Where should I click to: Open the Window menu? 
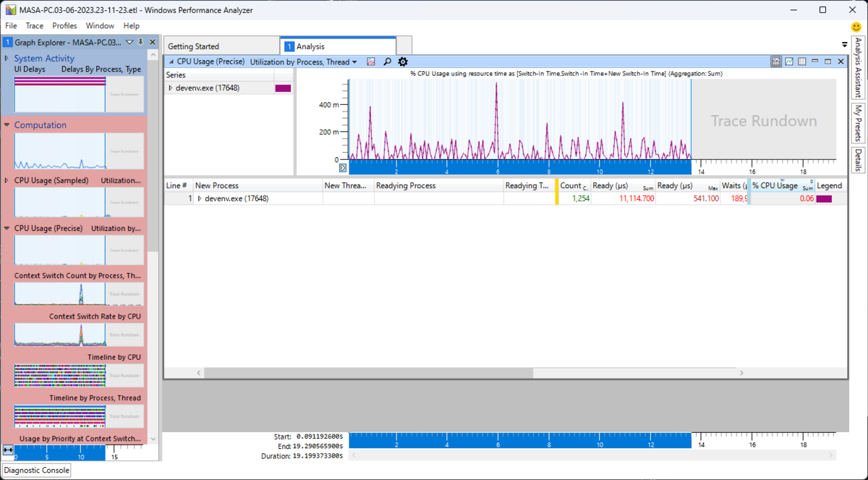100,25
